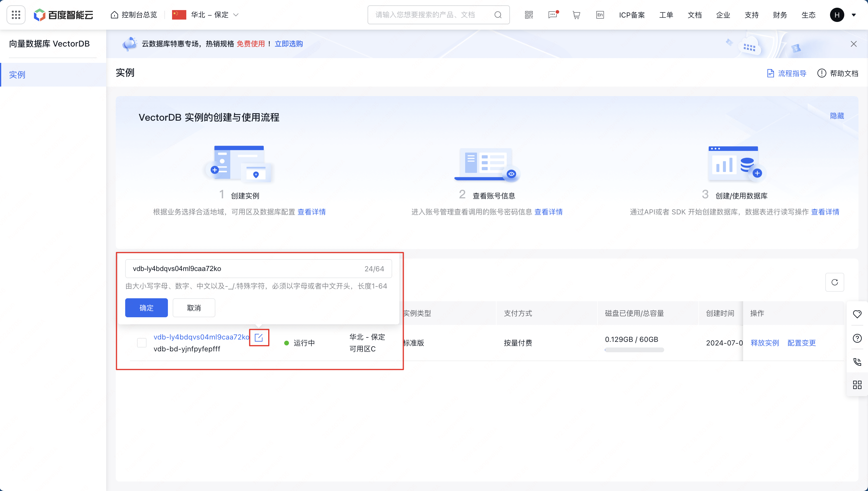The image size is (868, 491).
Task: Click the 标准版 instance type cell
Action: tap(414, 343)
